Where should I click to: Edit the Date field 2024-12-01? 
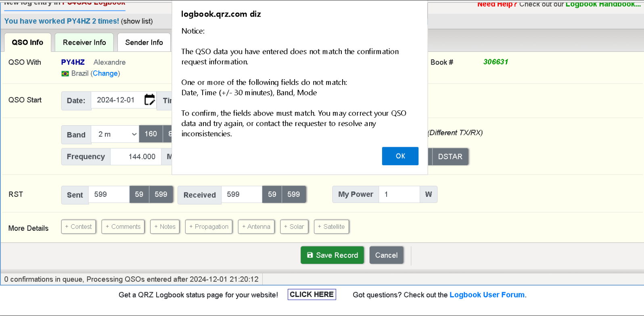pyautogui.click(x=117, y=100)
